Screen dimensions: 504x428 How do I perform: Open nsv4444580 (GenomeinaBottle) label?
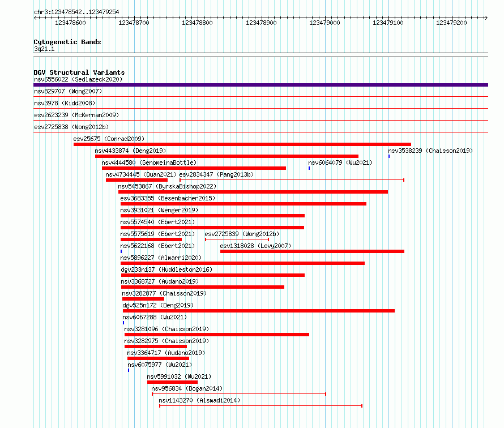tap(149, 162)
